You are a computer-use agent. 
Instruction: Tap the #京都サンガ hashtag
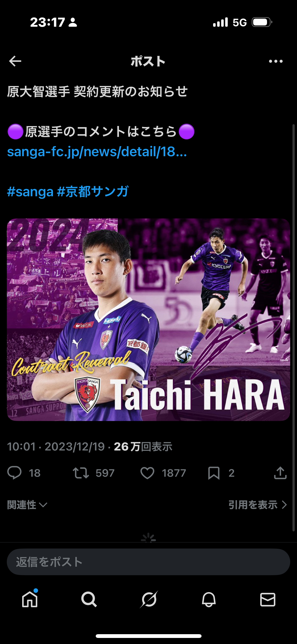pyautogui.click(x=93, y=191)
